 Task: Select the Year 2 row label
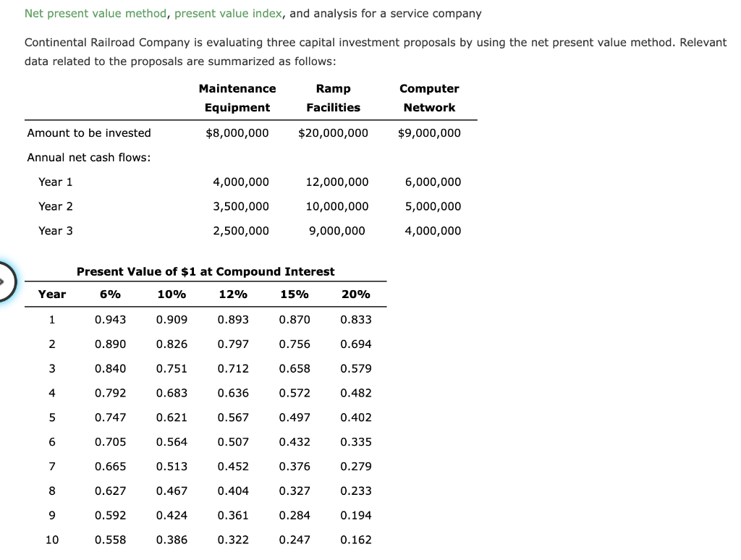pos(56,206)
